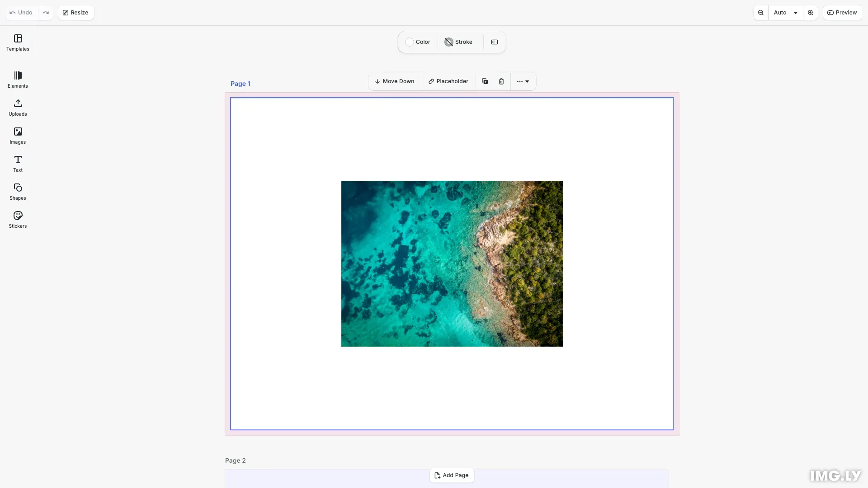Click the duplicate page icon
This screenshot has height=488, width=868.
point(485,81)
